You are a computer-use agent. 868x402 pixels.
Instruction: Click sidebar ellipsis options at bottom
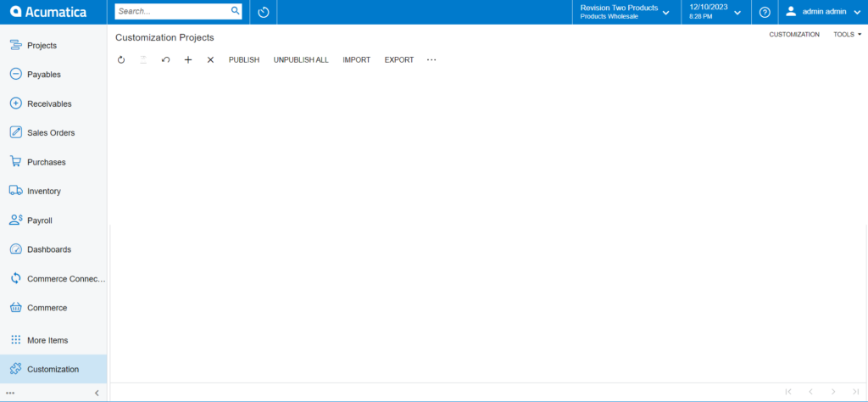tap(10, 394)
